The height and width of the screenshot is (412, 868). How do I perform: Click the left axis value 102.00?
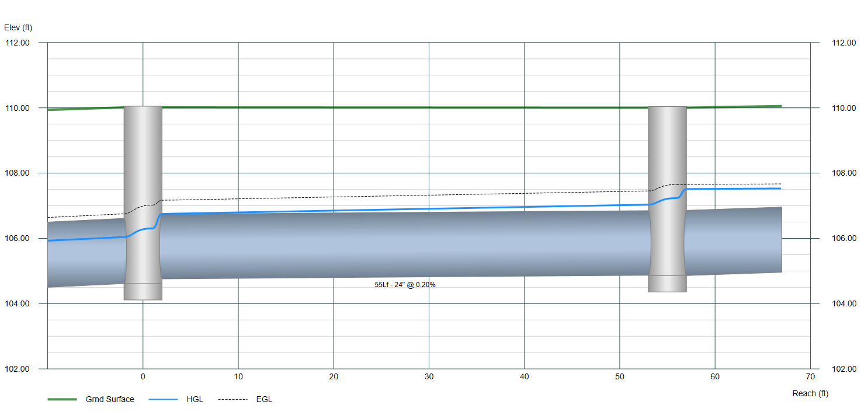(18, 369)
